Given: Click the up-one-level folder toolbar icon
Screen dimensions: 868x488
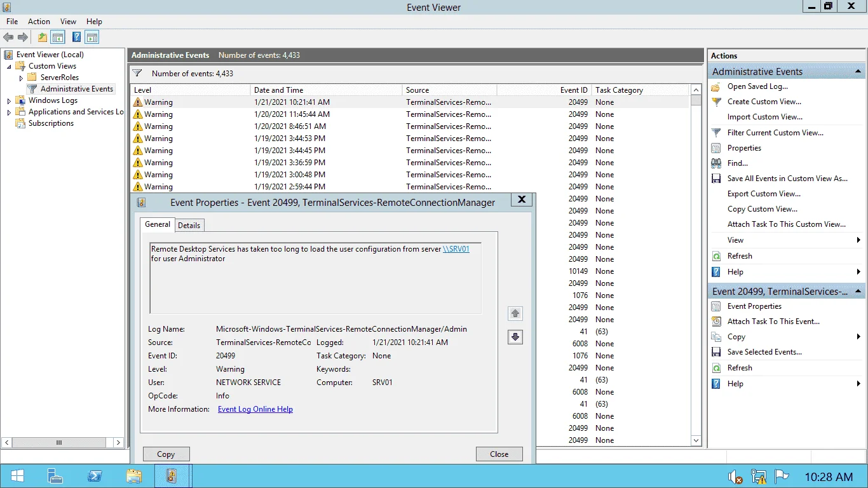Looking at the screenshot, I should coord(43,37).
